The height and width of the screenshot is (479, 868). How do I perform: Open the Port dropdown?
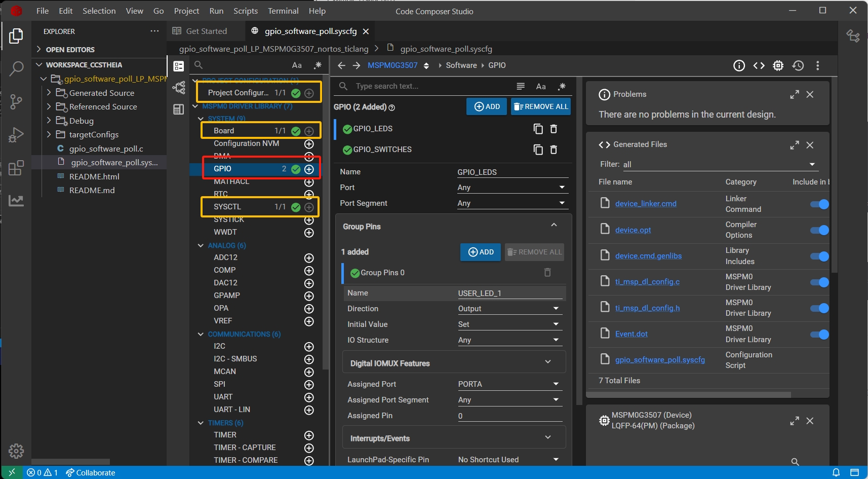(511, 188)
